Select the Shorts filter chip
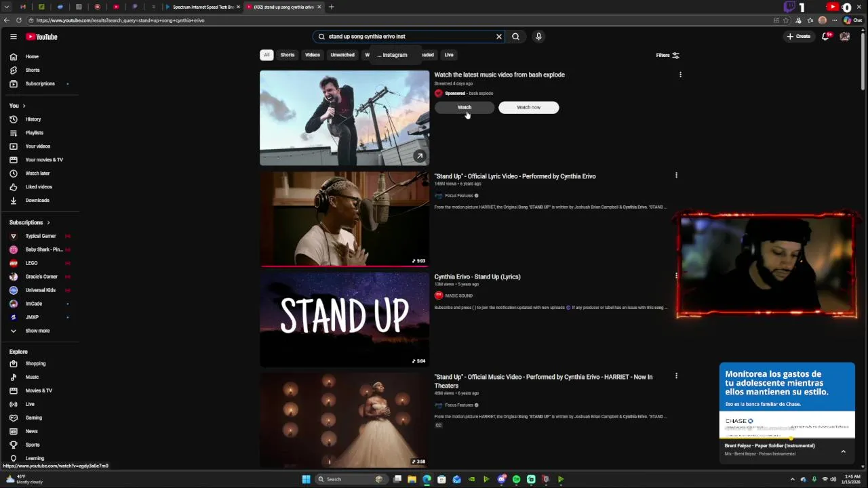 point(288,55)
